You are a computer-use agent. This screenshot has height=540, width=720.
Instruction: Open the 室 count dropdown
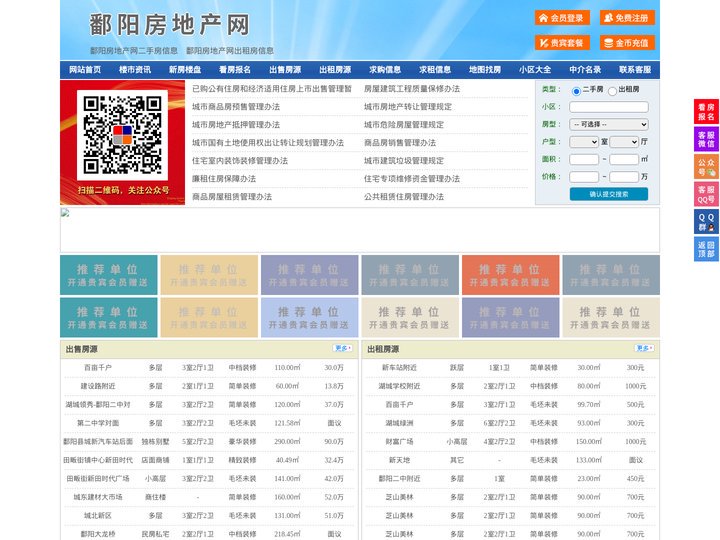coord(584,142)
